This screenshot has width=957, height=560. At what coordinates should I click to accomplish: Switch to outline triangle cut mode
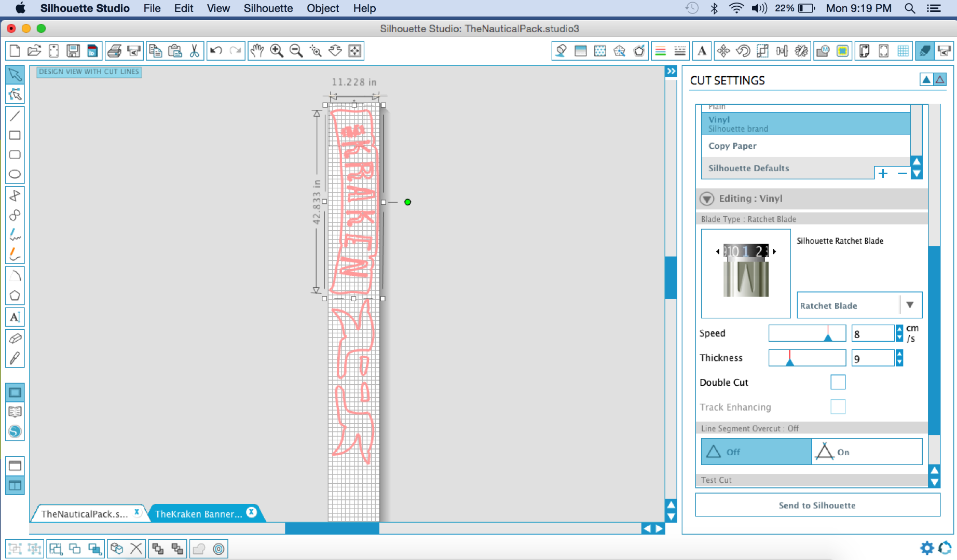pos(940,80)
